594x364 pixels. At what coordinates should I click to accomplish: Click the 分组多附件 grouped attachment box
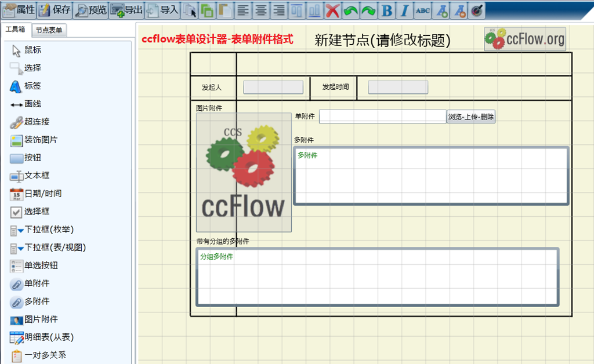pyautogui.click(x=378, y=277)
